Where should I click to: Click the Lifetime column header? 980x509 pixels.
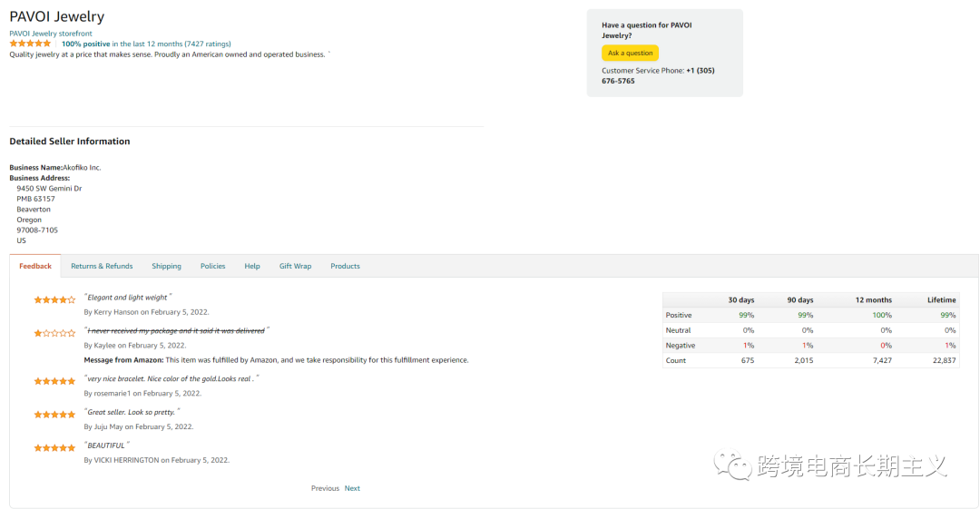(941, 299)
